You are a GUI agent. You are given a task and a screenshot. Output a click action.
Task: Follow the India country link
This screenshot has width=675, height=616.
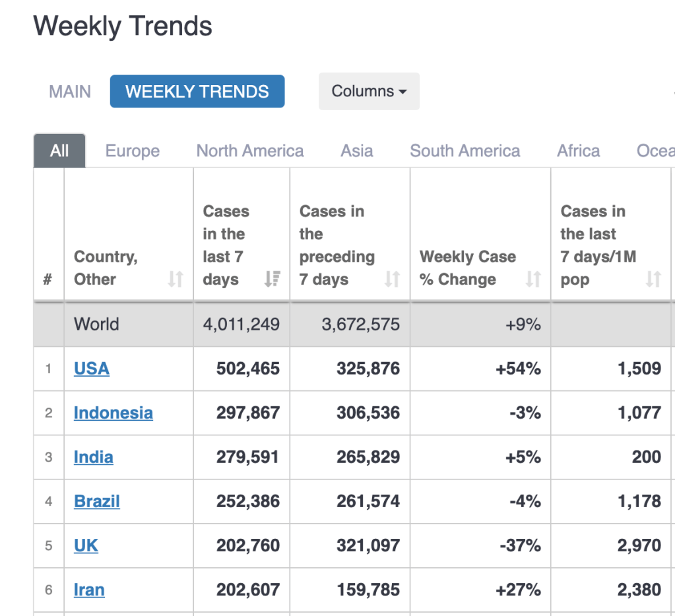tap(94, 457)
